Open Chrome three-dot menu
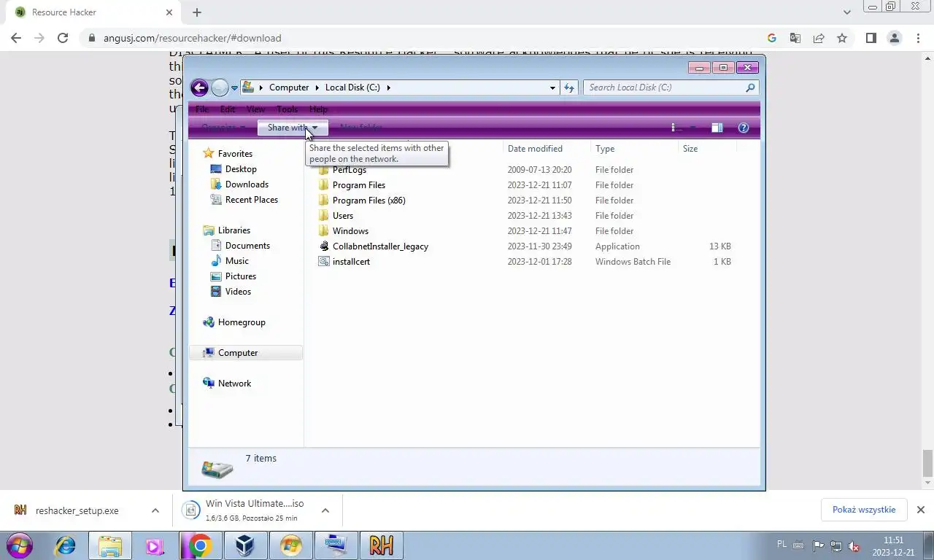This screenshot has width=934, height=560. (x=918, y=38)
